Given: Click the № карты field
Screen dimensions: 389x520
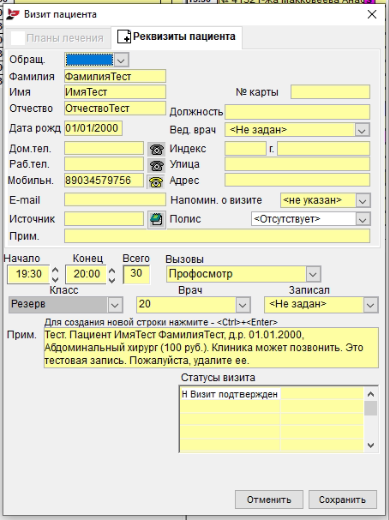Looking at the screenshot, I should 330,92.
